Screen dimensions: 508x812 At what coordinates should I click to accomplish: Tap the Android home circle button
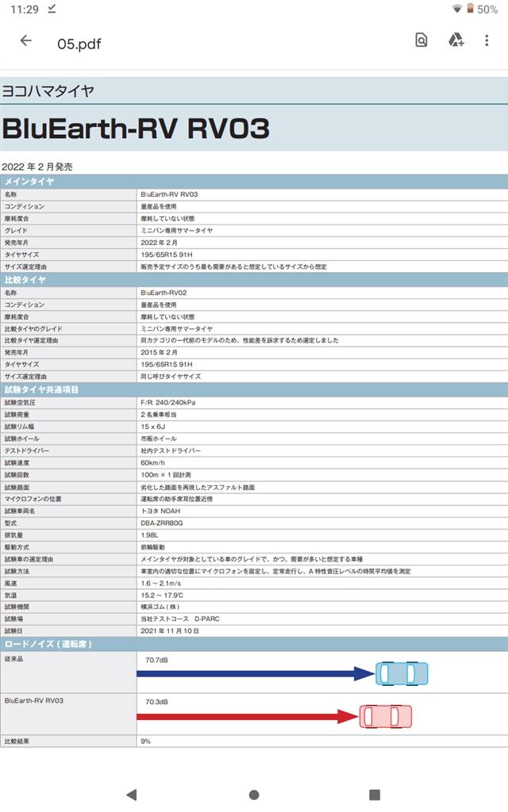(x=254, y=795)
